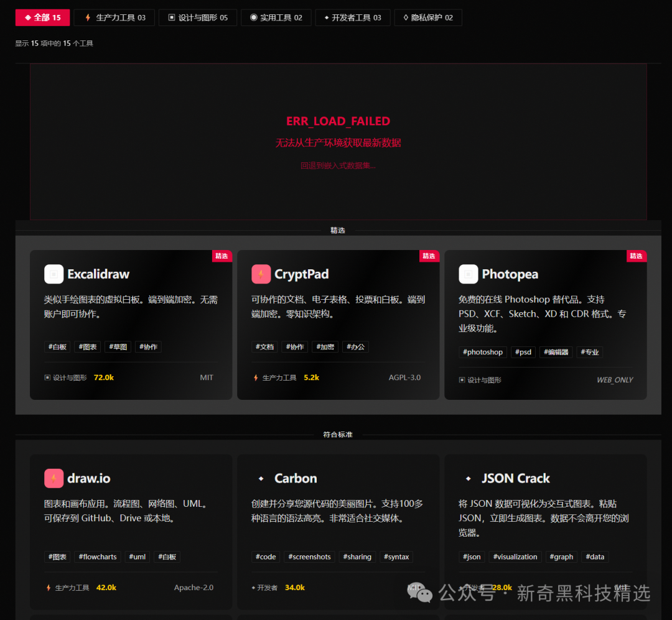
Task: Click the #data tag on JSON Crack
Action: click(595, 557)
